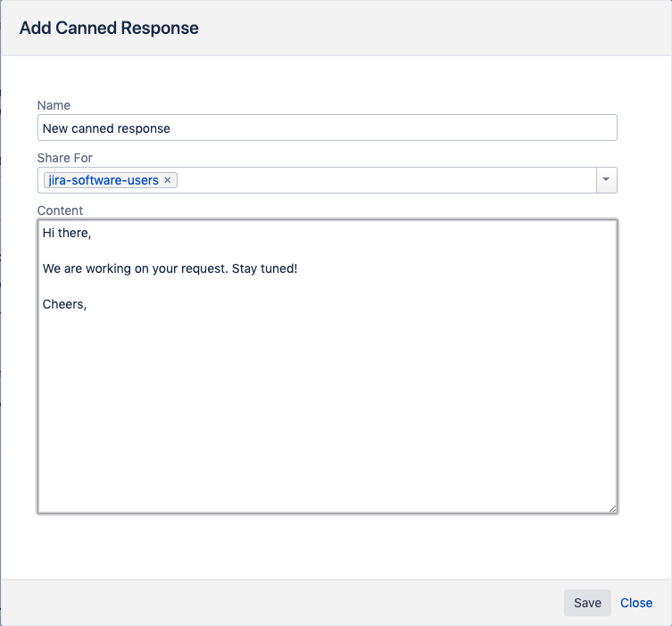
Task: Click the Save button
Action: point(587,603)
